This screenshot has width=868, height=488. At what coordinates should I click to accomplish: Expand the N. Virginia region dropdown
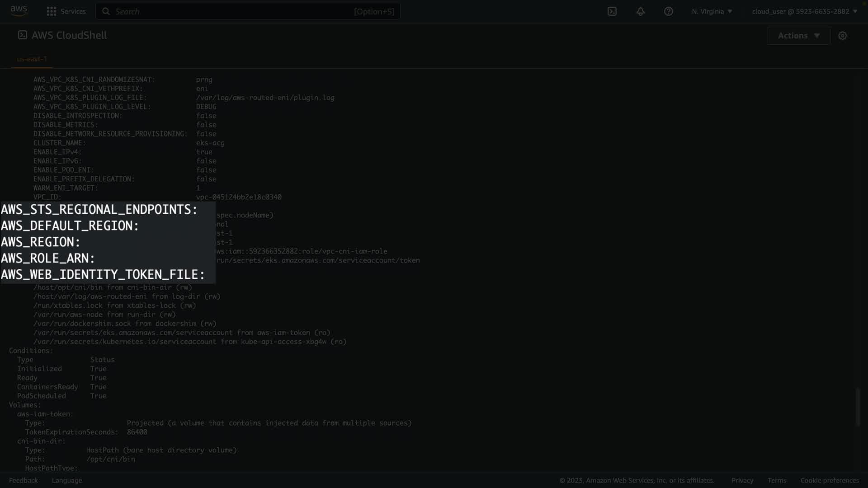point(712,11)
